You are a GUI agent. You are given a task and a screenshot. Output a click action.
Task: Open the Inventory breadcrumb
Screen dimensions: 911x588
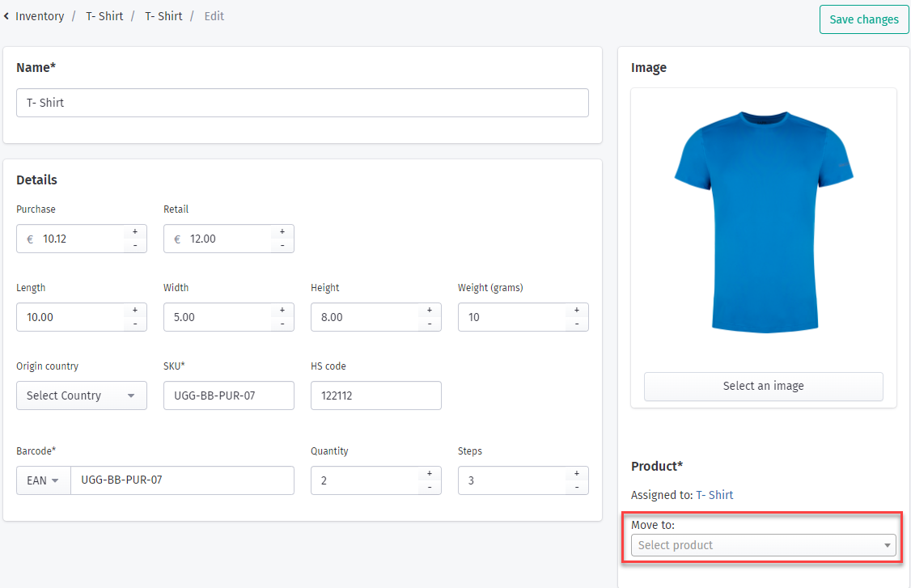pyautogui.click(x=40, y=16)
